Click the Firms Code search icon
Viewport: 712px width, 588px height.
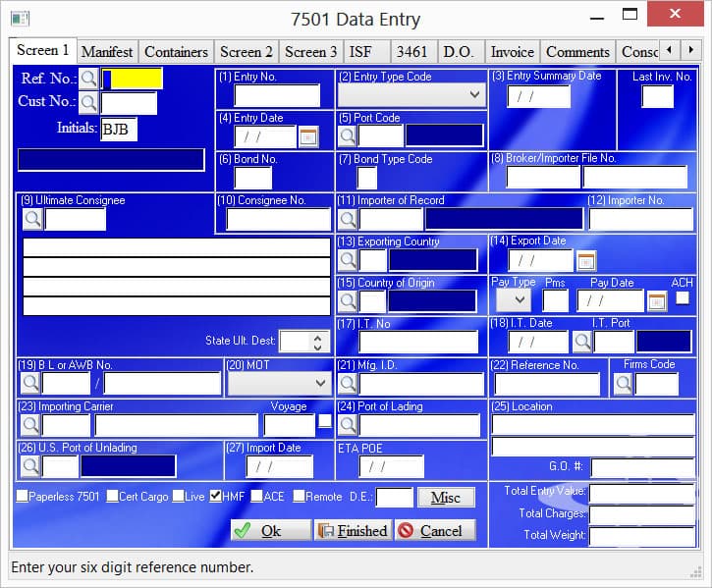point(623,384)
